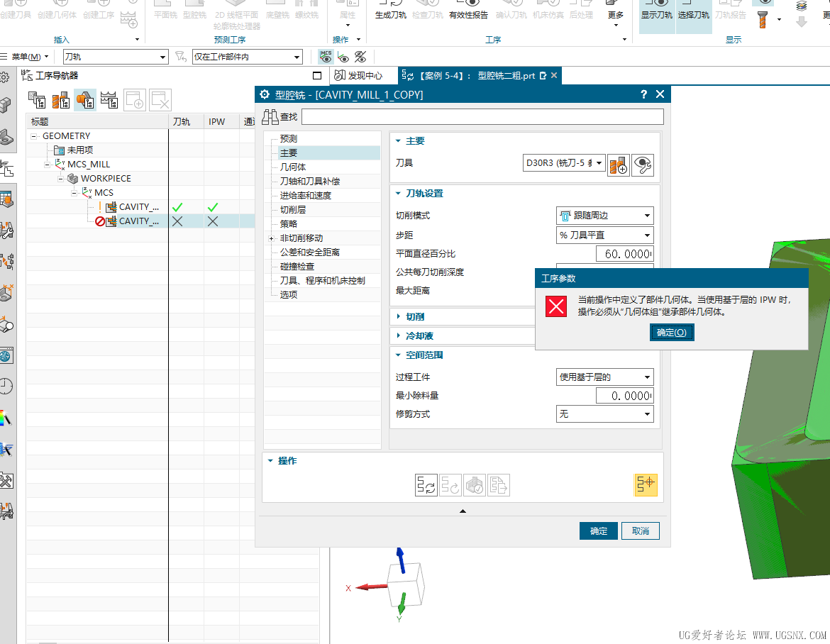Click the float window icon on part tab
Screen dimensions: 830x644
pyautogui.click(x=543, y=76)
